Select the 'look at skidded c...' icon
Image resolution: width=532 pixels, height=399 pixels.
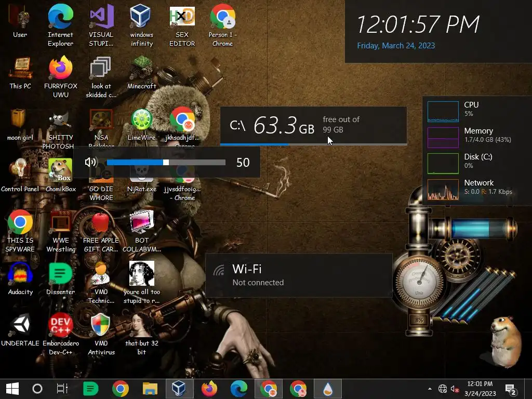tap(101, 77)
